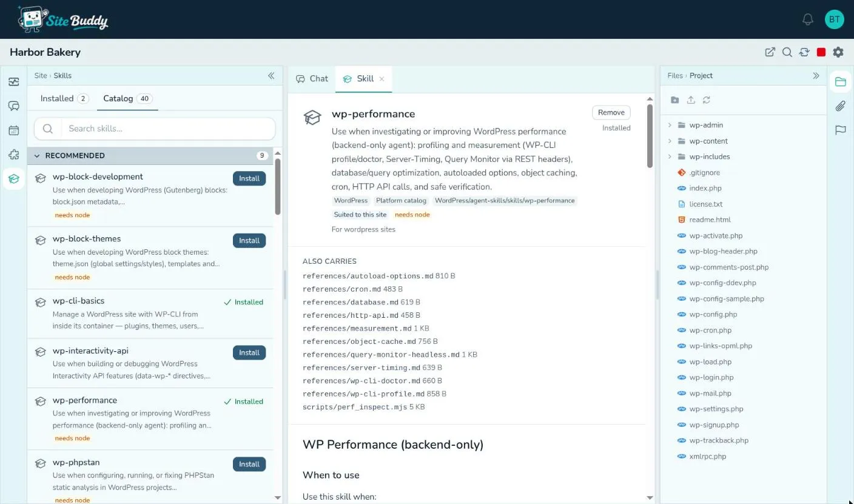Image resolution: width=854 pixels, height=504 pixels.
Task: Open the notifications bell
Action: [x=807, y=19]
